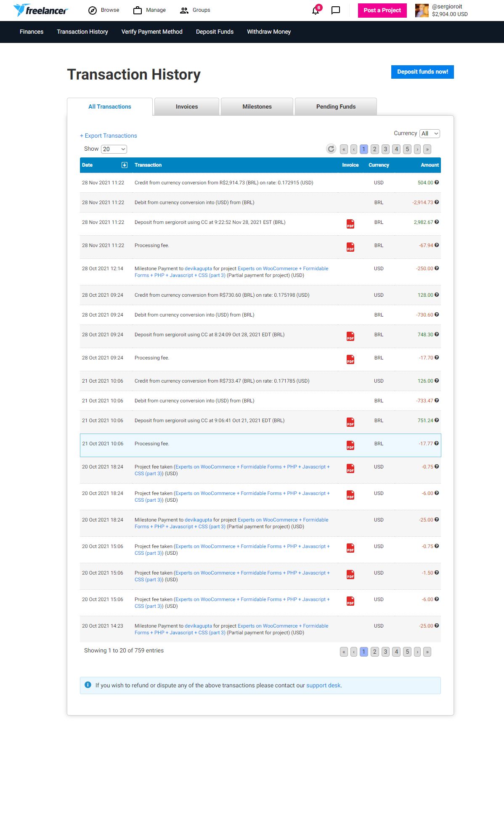
Task: Open the Manage menu
Action: [149, 10]
